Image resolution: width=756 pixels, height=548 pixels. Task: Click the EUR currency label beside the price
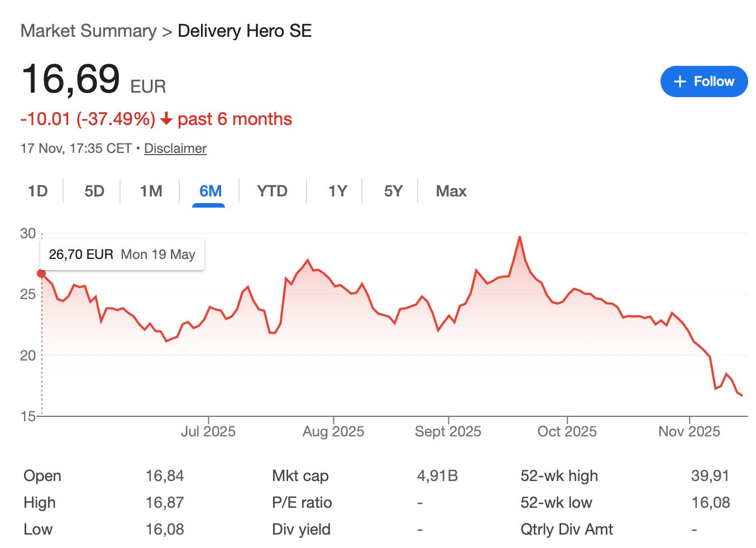coord(148,87)
